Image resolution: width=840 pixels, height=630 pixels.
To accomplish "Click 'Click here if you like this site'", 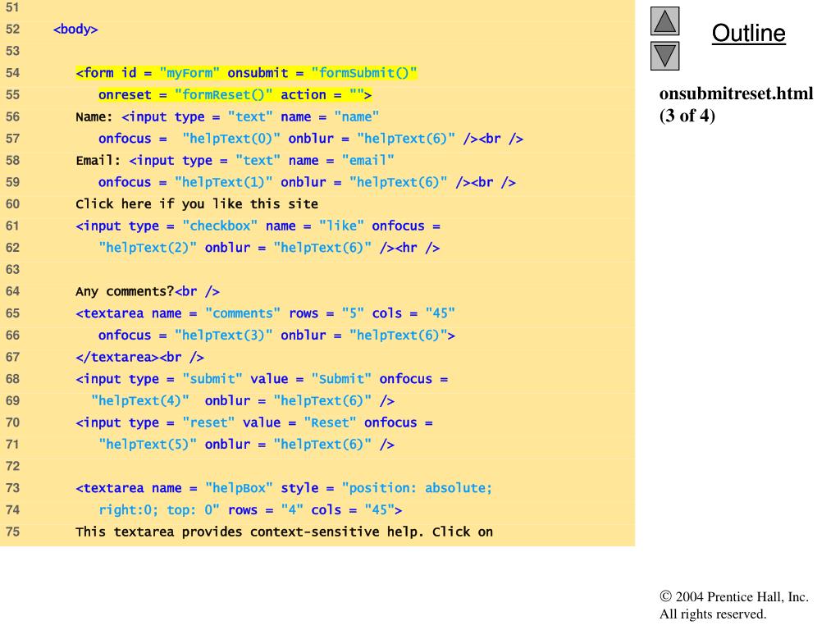I will pos(197,204).
